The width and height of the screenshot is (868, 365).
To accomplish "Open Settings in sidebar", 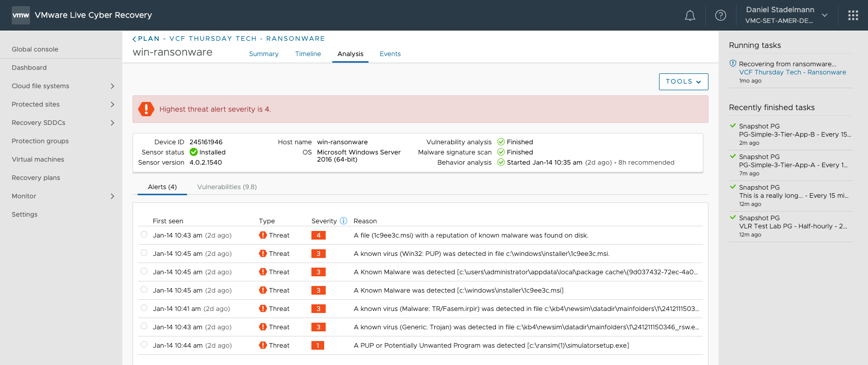I will pyautogui.click(x=24, y=215).
